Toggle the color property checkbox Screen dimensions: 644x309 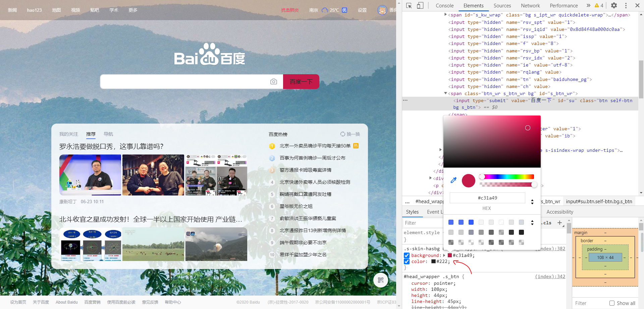point(407,262)
